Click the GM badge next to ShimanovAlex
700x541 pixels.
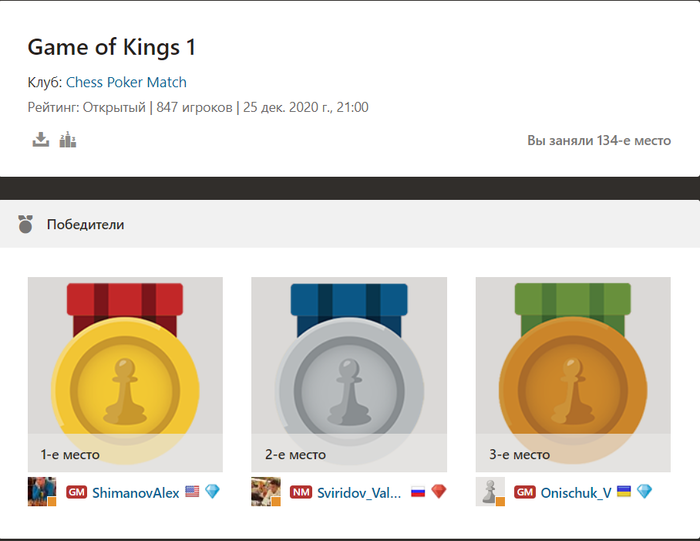point(76,492)
